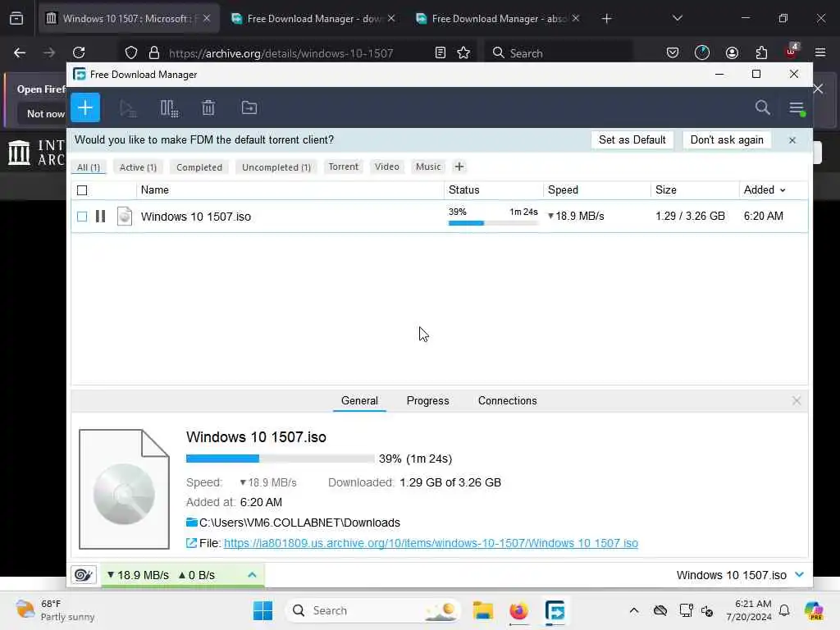Select the Torrent filter tab
The height and width of the screenshot is (630, 840).
click(344, 167)
